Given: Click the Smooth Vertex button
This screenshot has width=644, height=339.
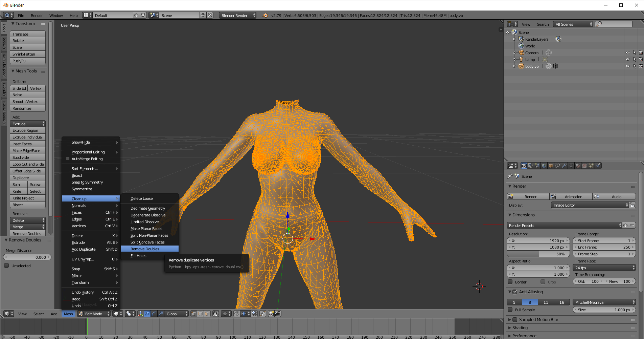Looking at the screenshot, I should pyautogui.click(x=28, y=102).
